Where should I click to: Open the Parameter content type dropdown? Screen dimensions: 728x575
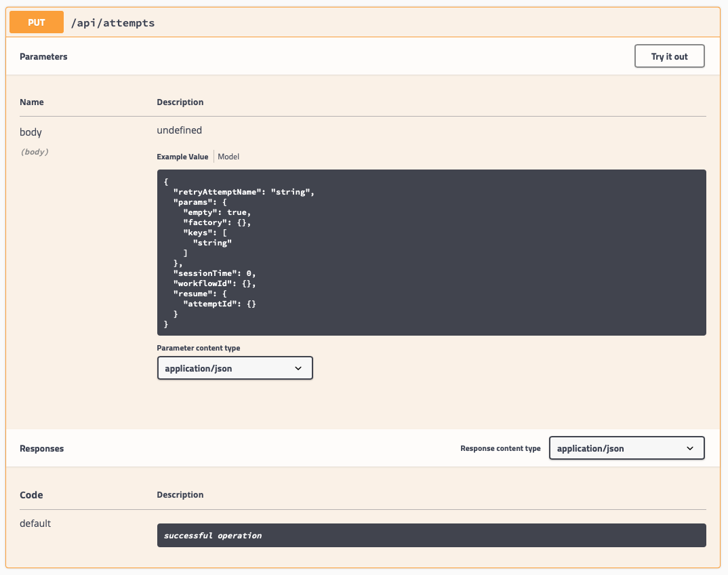click(235, 368)
